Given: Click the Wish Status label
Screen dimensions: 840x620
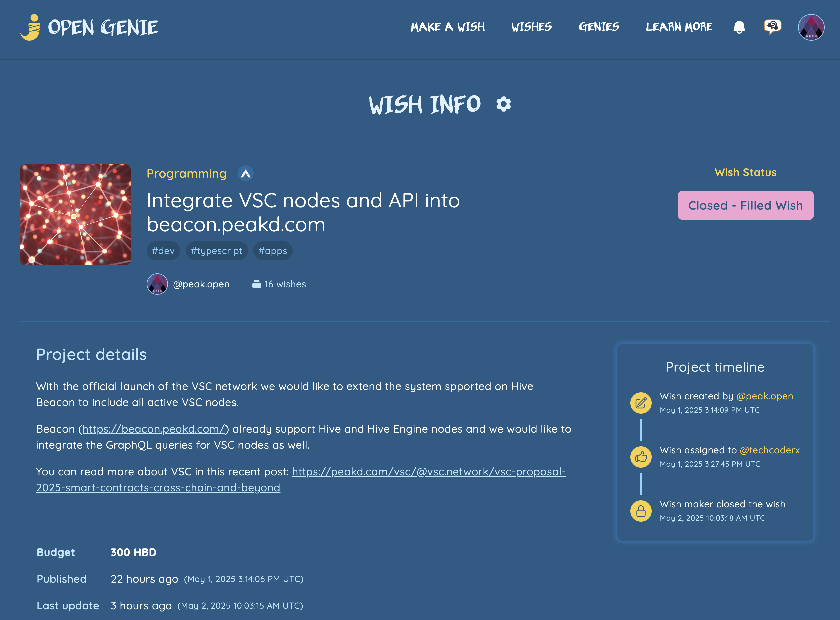Looking at the screenshot, I should pos(745,172).
